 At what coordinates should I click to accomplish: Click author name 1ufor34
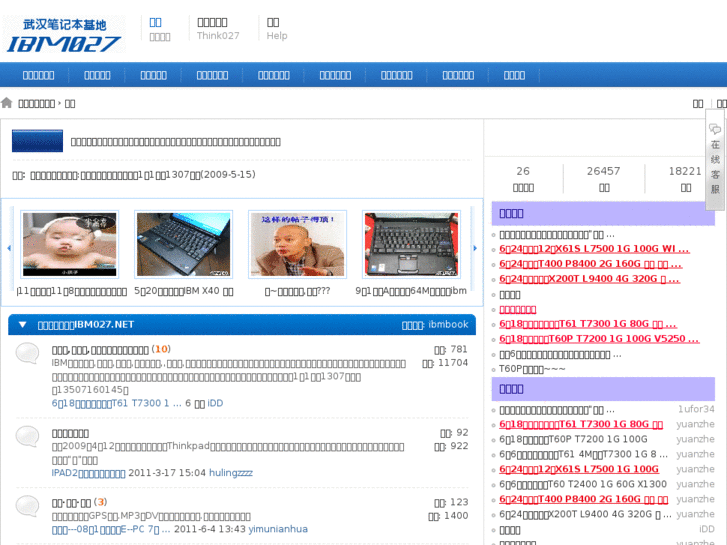point(696,409)
